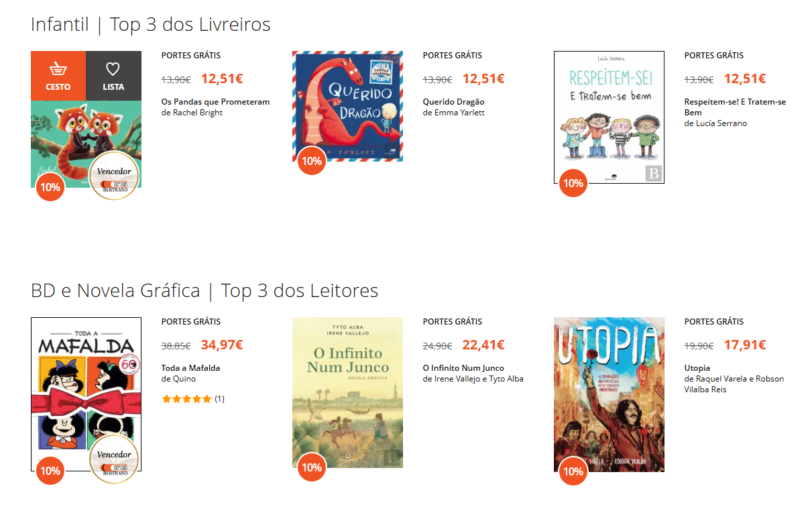
Task: Click the 10% badge on Utopia cover
Action: coord(573,471)
